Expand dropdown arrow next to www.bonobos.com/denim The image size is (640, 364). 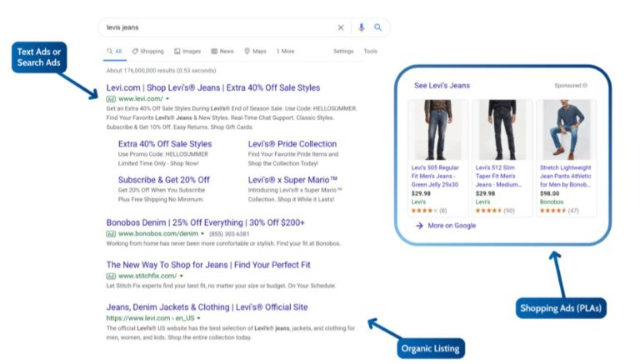[202, 234]
